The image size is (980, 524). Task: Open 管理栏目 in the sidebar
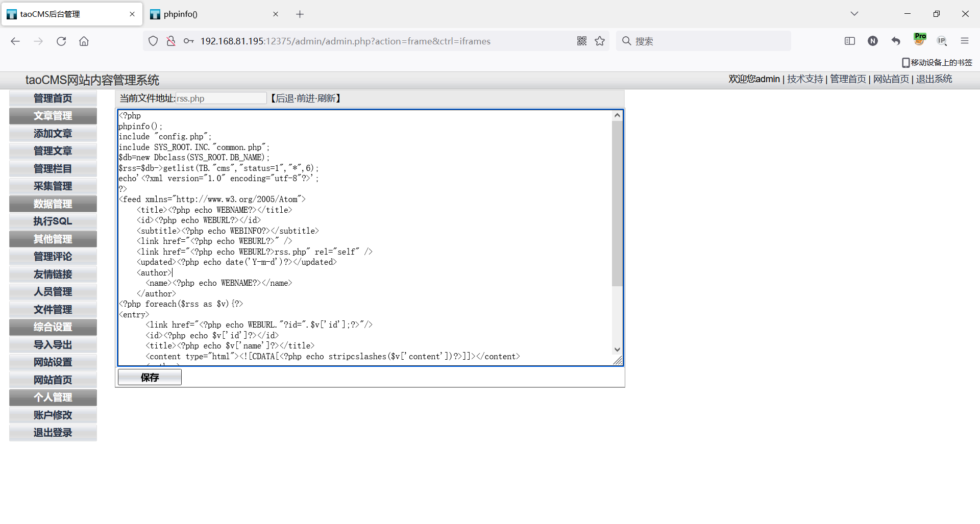point(53,169)
